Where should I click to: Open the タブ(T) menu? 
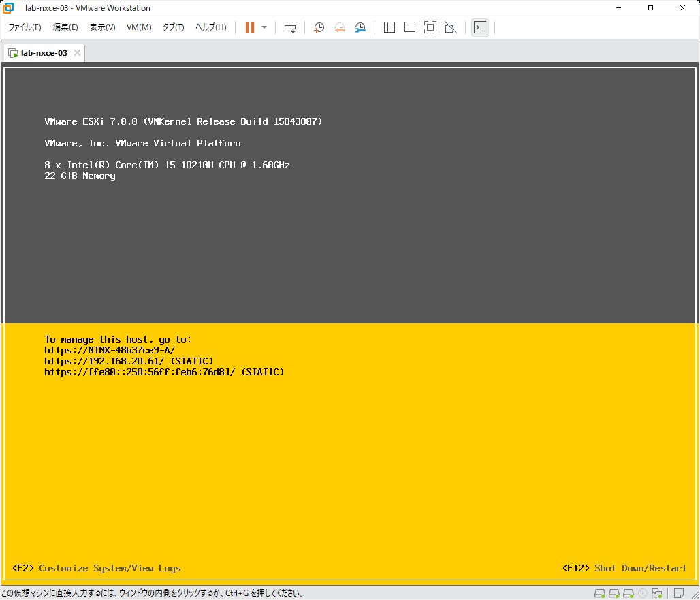pyautogui.click(x=173, y=27)
